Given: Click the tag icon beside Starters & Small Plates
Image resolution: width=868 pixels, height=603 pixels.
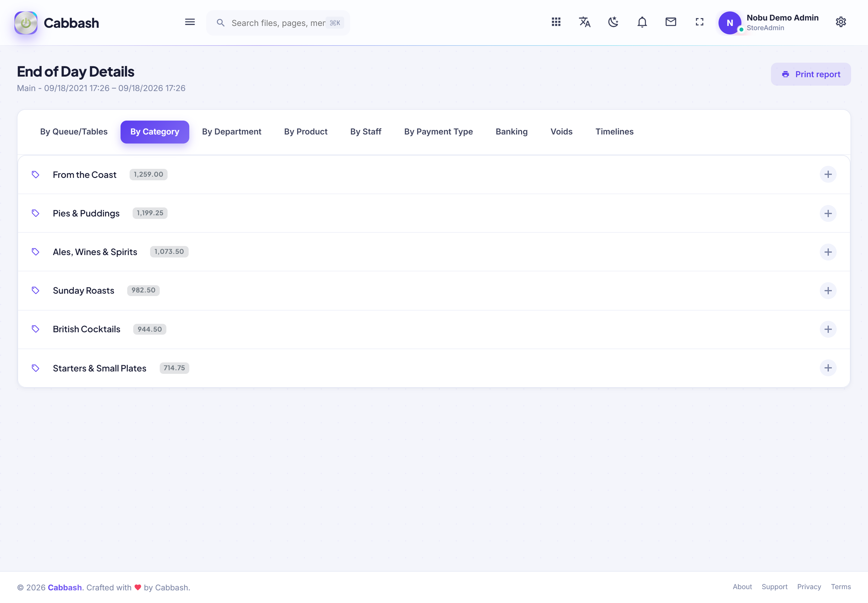Looking at the screenshot, I should 36,368.
